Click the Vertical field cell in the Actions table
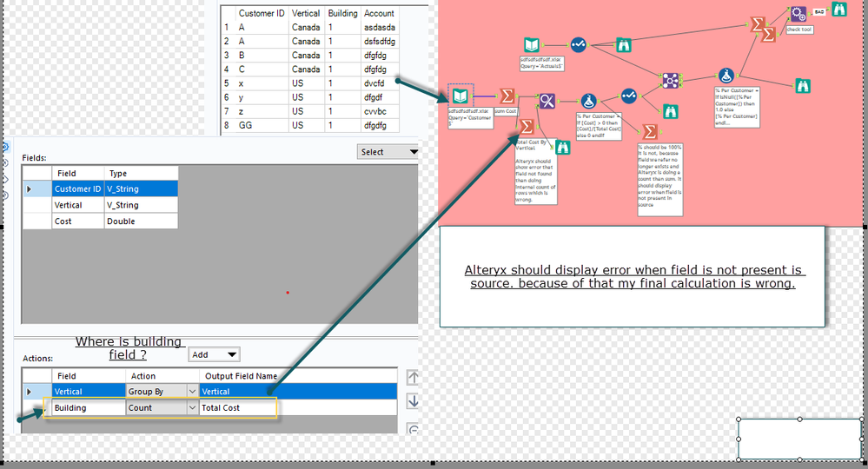 [89, 391]
